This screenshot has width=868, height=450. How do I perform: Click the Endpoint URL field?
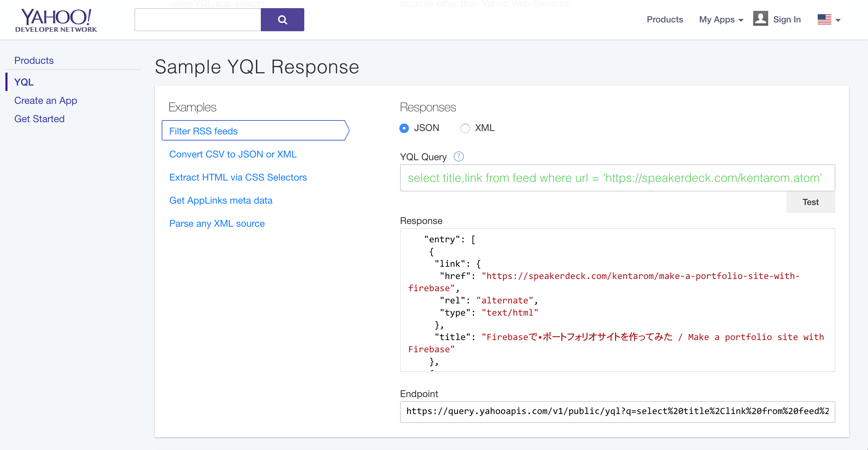(x=617, y=412)
